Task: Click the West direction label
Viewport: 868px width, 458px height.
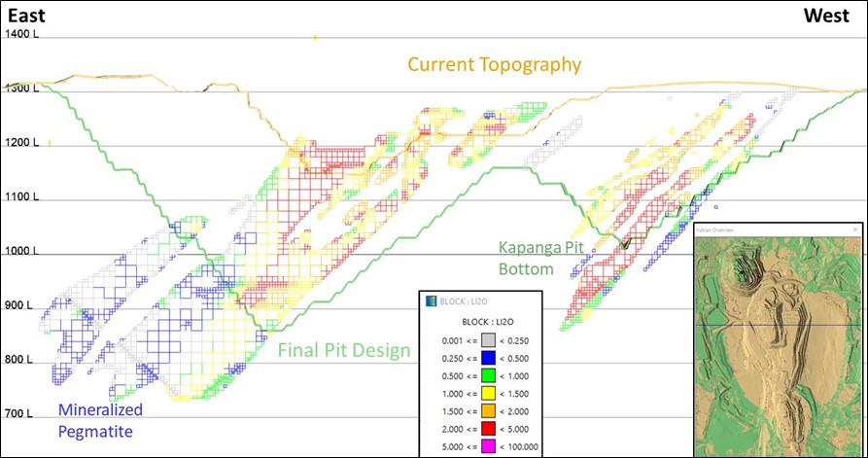Action: pos(826,17)
